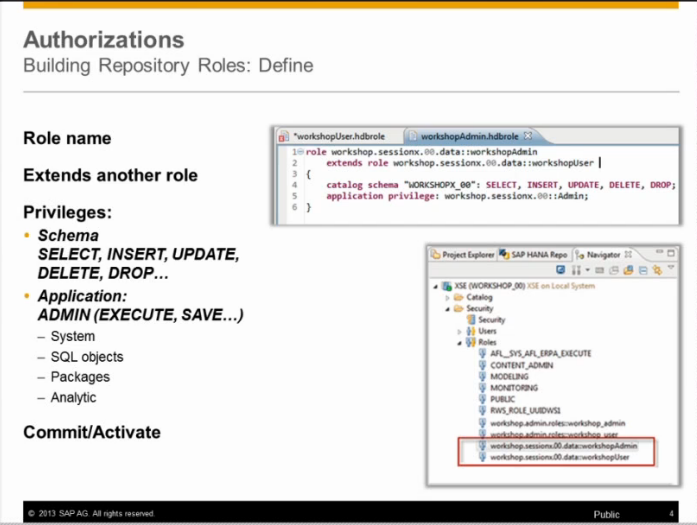This screenshot has width=697, height=525.
Task: Click 'application privilege' text on line 5
Action: click(x=381, y=196)
